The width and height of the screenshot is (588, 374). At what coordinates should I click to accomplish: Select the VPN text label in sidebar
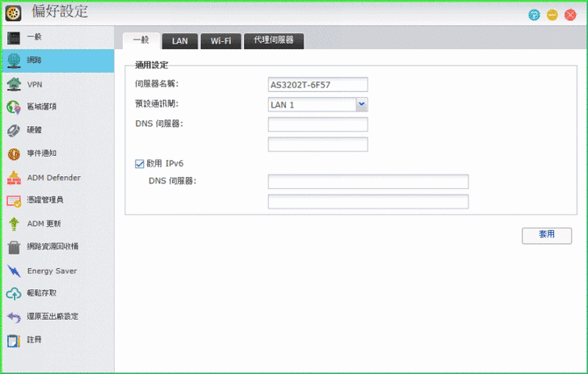click(35, 85)
